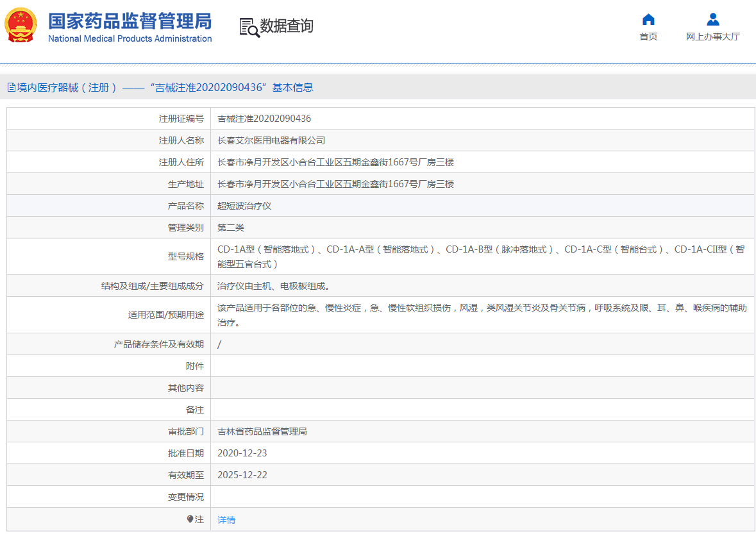Click the 生产地址 label
Viewport: 756px width, 534px height.
click(185, 184)
